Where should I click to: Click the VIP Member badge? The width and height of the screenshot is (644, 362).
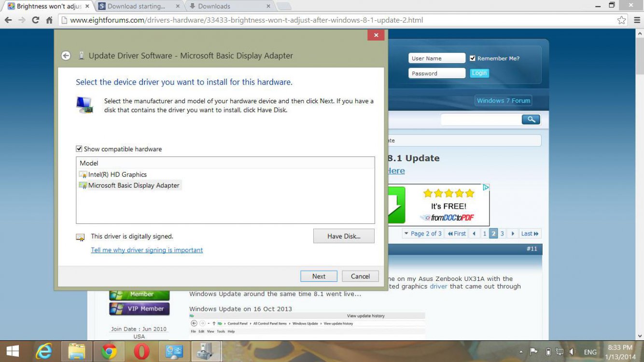140,308
